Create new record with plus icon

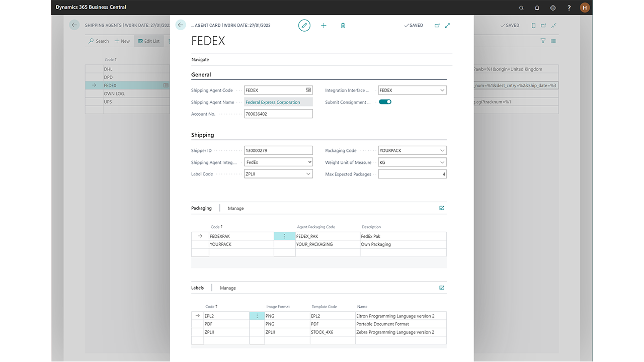coord(324,25)
